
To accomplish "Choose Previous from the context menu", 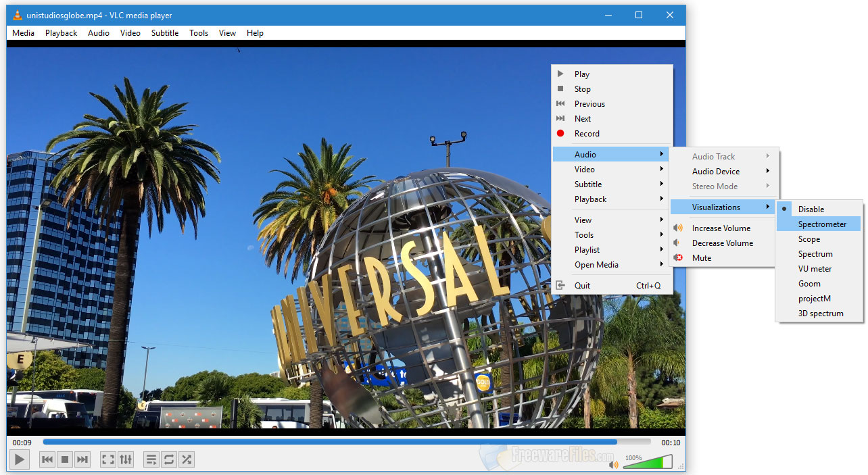I will click(x=612, y=104).
